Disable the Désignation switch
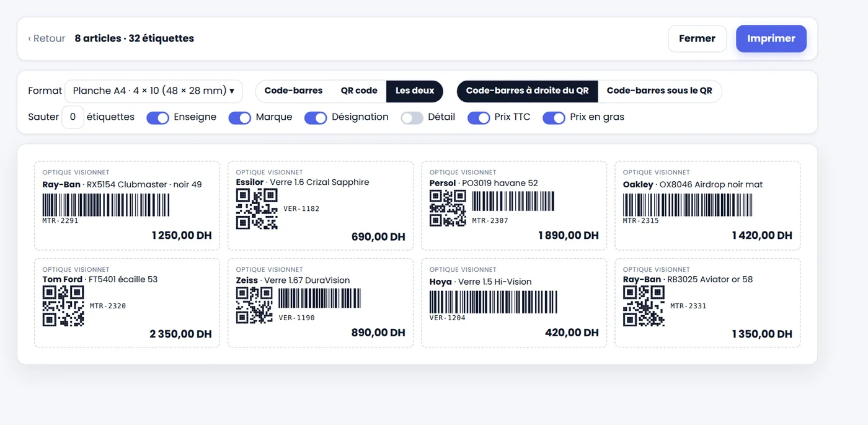Screen dimensions: 868x425 [315, 117]
